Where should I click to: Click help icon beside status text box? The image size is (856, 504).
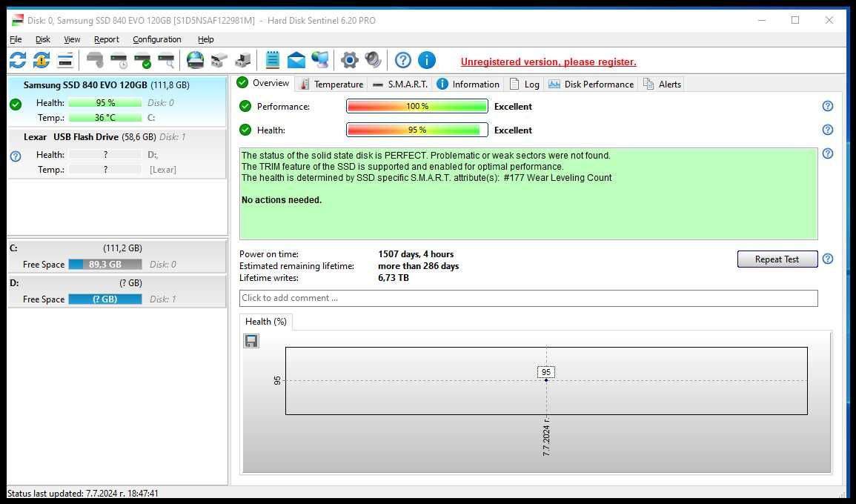click(828, 153)
